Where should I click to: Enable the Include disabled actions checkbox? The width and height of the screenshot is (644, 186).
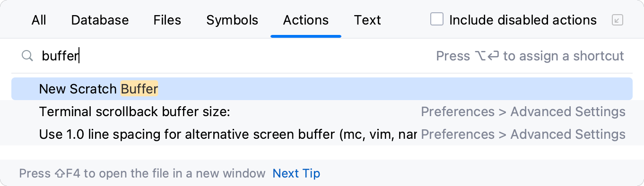[437, 20]
